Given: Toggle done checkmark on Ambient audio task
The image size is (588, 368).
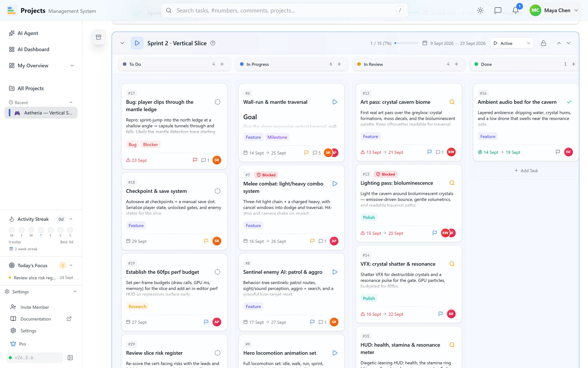Looking at the screenshot, I should pos(569,102).
